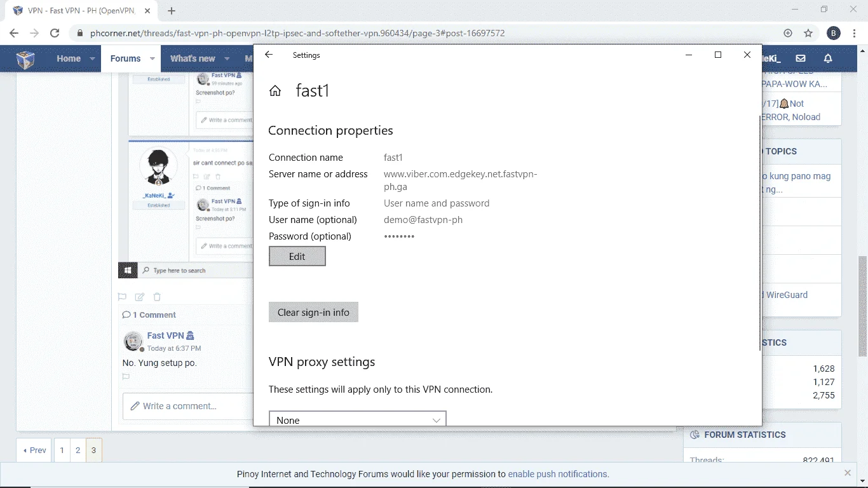Click the browser back arrow
The image size is (868, 488).
(x=14, y=33)
